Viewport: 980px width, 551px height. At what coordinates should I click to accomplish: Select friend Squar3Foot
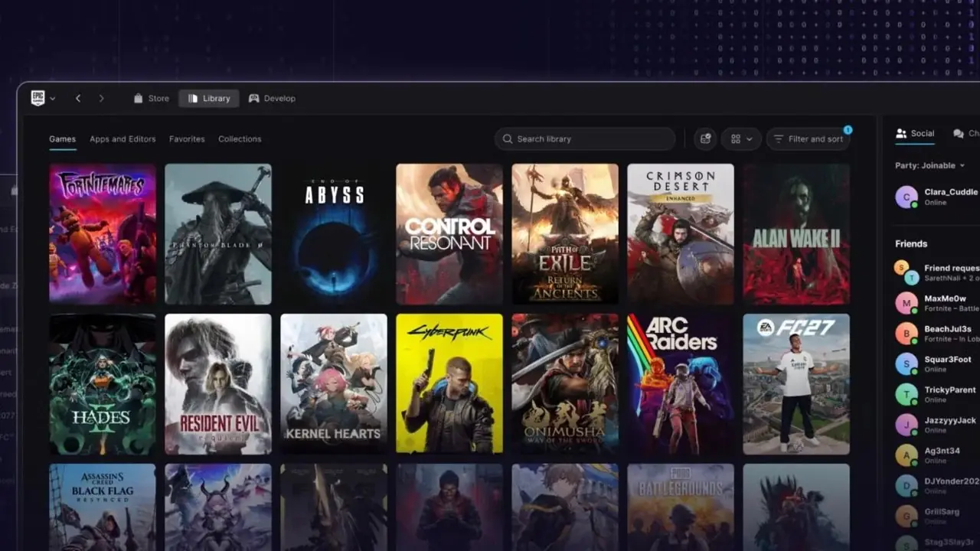[937, 364]
